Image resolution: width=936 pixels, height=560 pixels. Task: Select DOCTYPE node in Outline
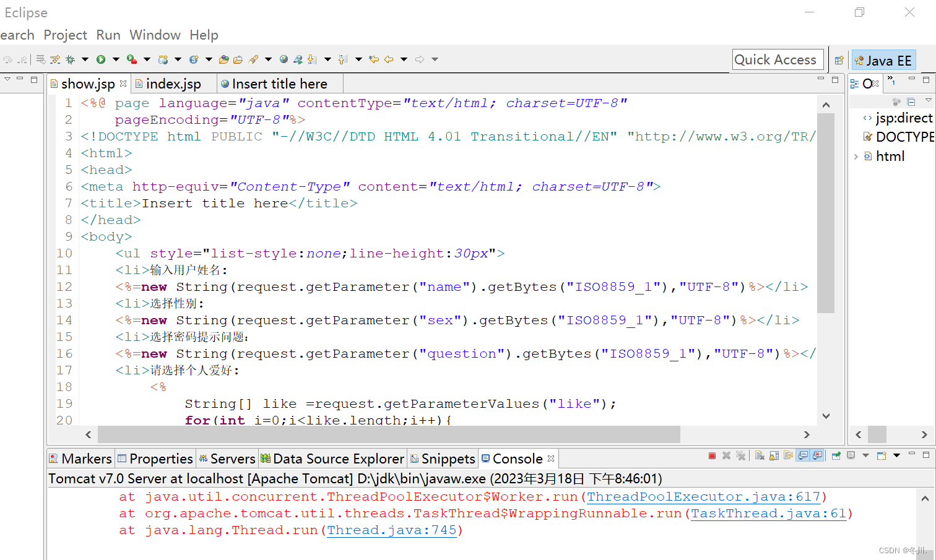click(x=899, y=137)
